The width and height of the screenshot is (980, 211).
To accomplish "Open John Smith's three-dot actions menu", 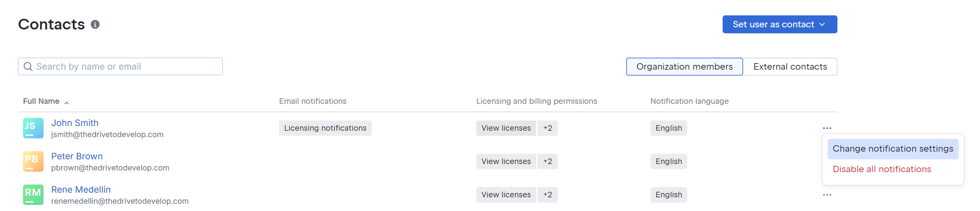I will (827, 128).
